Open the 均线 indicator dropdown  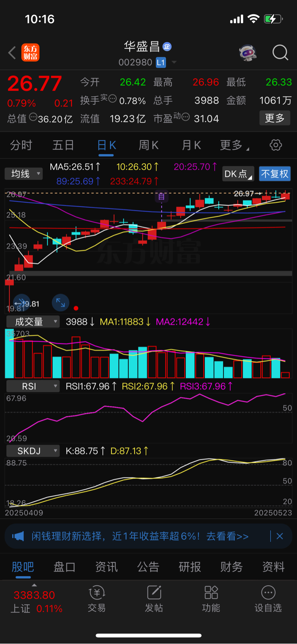[24, 174]
